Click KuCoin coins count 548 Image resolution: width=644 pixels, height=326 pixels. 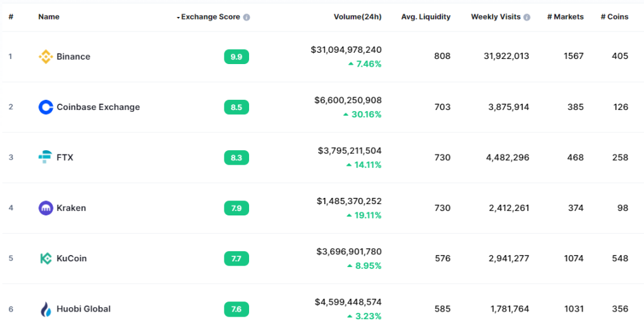coord(620,258)
